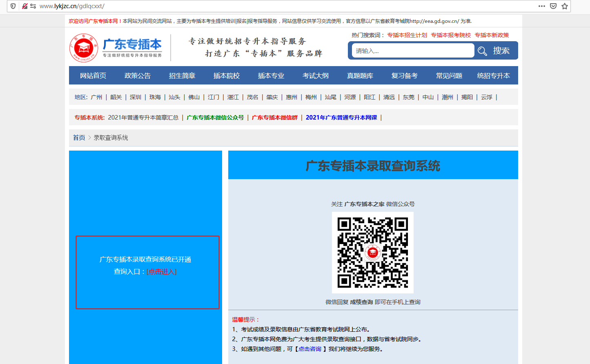Select region 深圳

(x=136, y=97)
